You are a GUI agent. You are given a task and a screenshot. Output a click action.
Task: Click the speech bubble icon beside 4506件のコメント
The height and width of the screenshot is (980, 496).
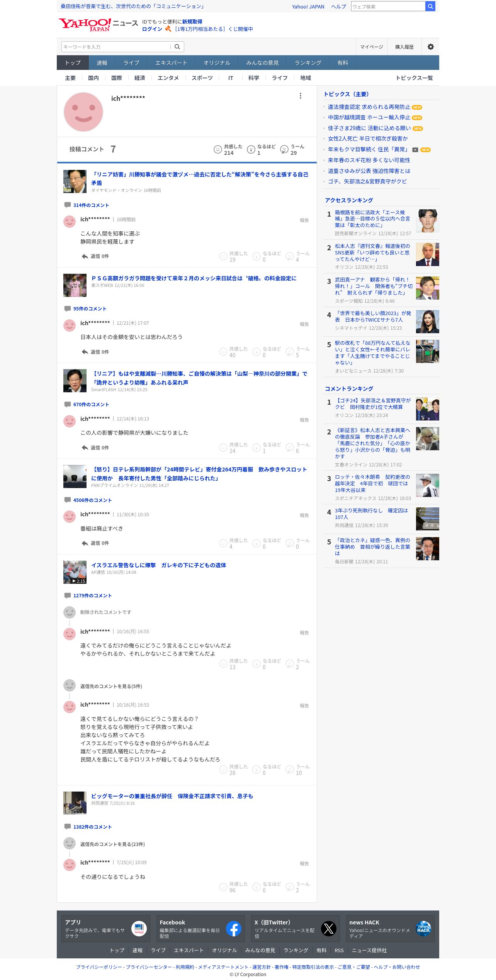[x=68, y=500]
